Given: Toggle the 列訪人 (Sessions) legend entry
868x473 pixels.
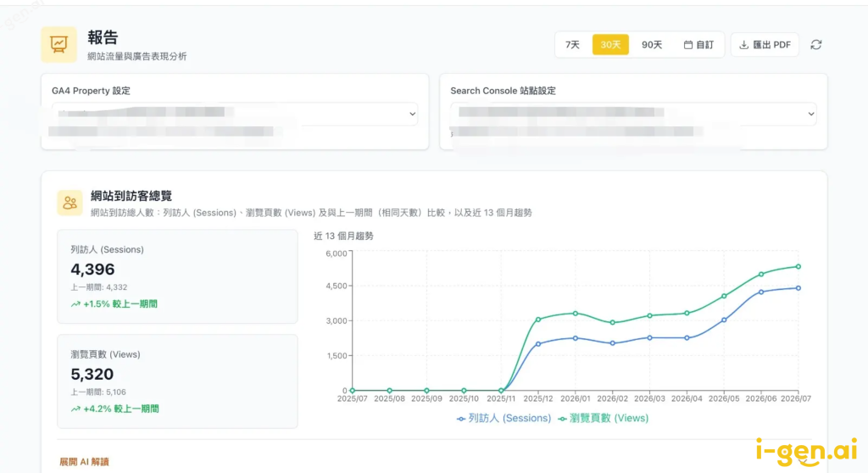Looking at the screenshot, I should [x=504, y=418].
